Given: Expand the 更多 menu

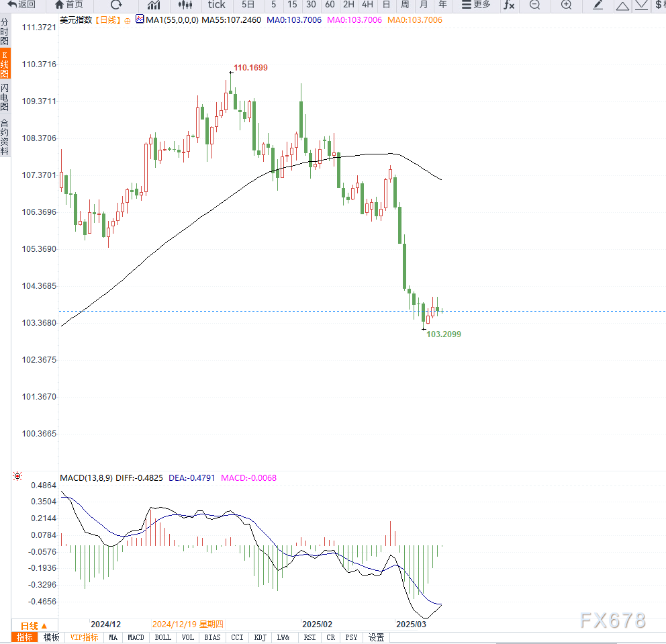Looking at the screenshot, I should coord(476,5).
